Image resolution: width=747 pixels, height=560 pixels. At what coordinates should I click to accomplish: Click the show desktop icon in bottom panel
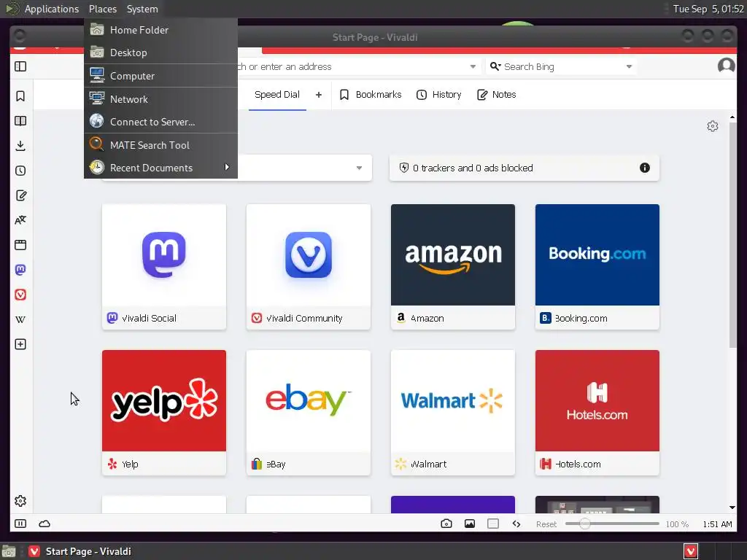click(x=9, y=551)
